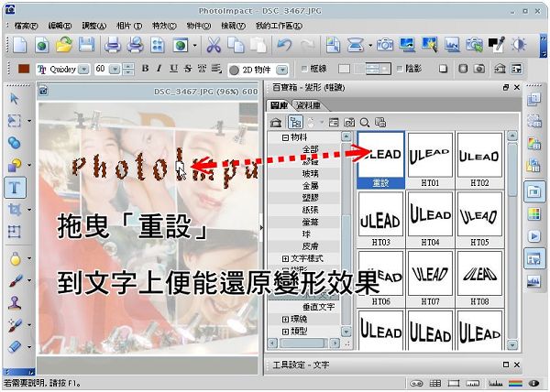This screenshot has height=392, width=550.
Task: Select the Pick (arrow) tool
Action: pyautogui.click(x=14, y=99)
